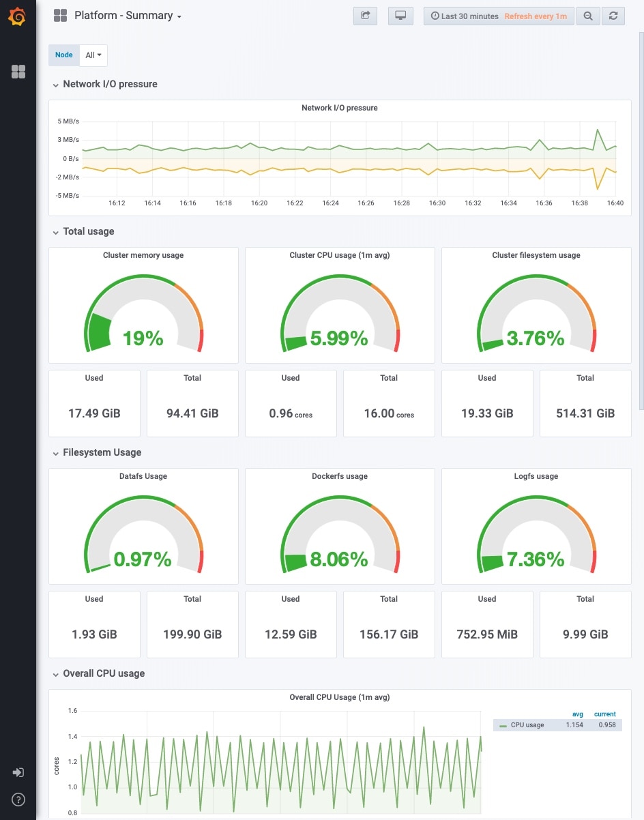The height and width of the screenshot is (820, 644).
Task: Click the 1.93 GiB Datafs used value
Action: coord(94,634)
